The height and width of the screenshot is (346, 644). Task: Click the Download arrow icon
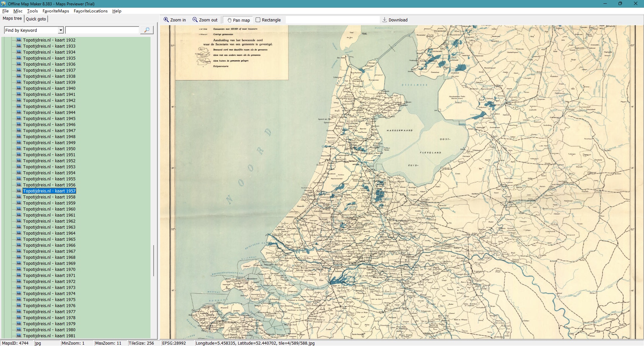point(385,20)
